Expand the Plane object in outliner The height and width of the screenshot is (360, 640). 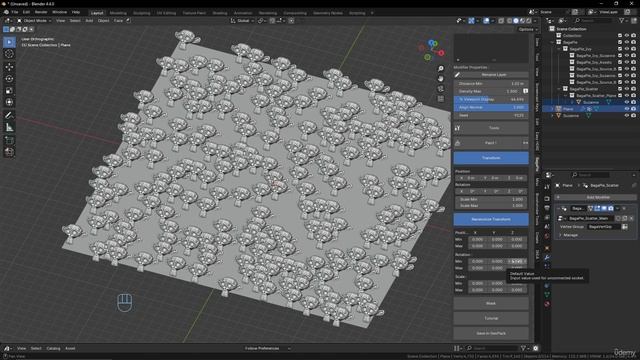click(x=553, y=109)
